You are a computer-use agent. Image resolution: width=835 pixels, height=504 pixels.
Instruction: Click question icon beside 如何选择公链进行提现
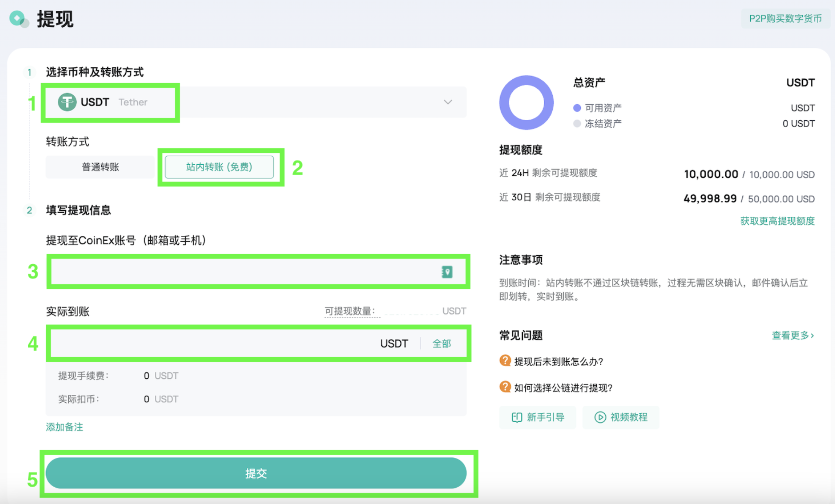[x=505, y=387]
